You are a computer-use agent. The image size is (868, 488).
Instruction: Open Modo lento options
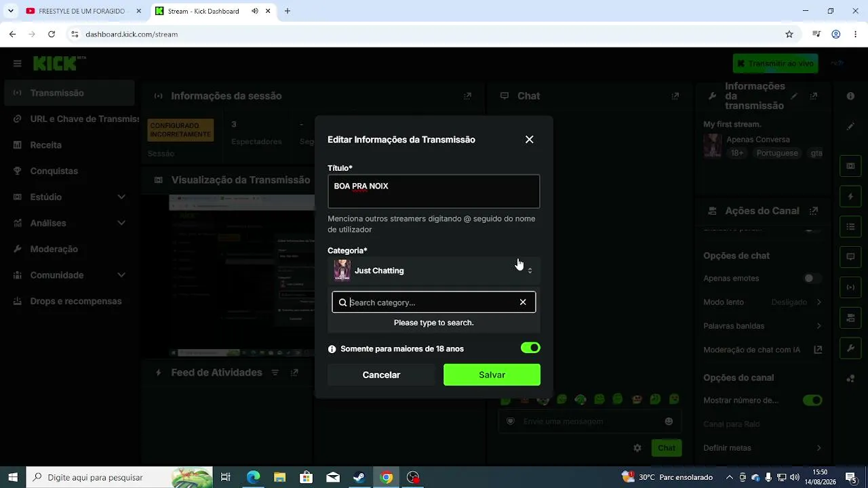[762, 302]
